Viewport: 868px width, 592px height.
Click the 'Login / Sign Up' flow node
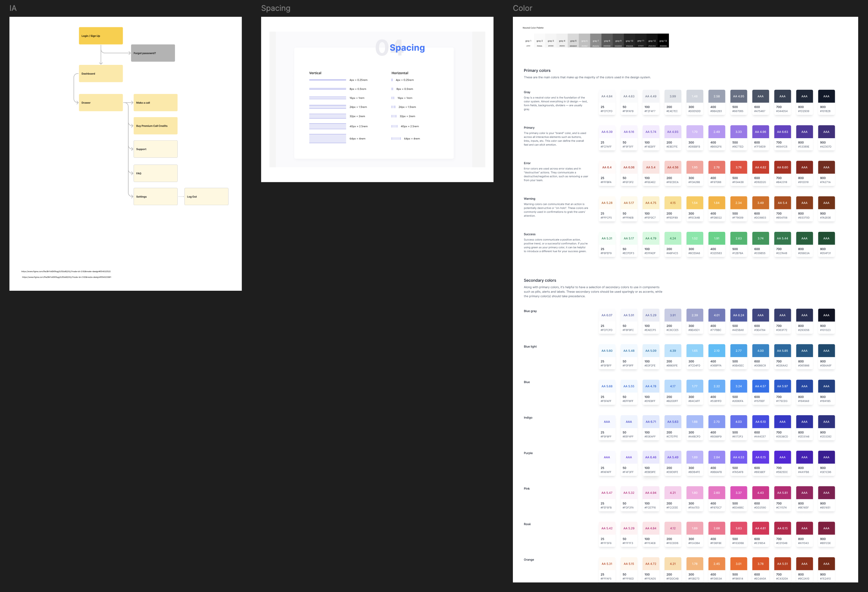point(101,36)
